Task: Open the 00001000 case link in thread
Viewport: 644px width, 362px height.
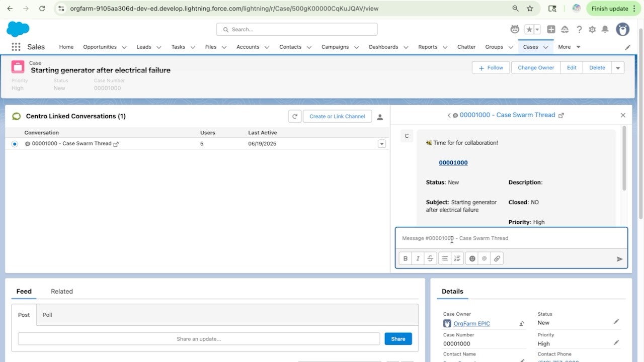Action: 453,163
